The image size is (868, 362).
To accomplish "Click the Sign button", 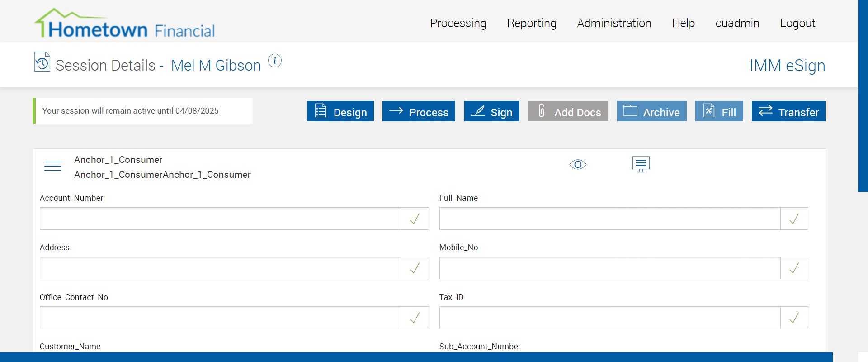I will click(x=492, y=111).
